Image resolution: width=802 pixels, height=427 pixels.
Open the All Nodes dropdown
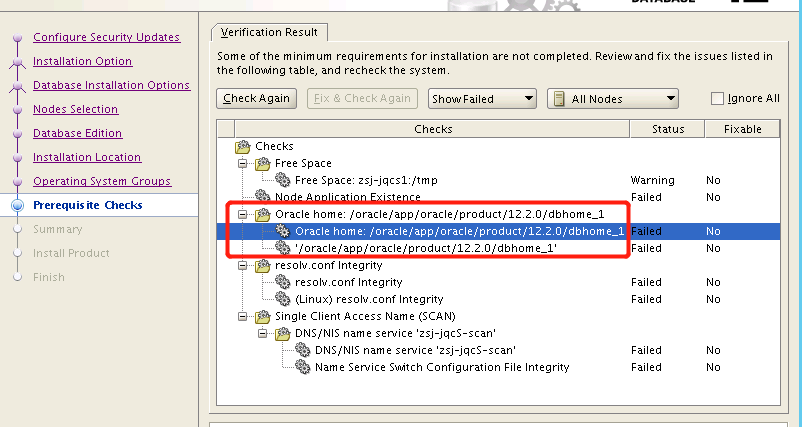tap(612, 99)
